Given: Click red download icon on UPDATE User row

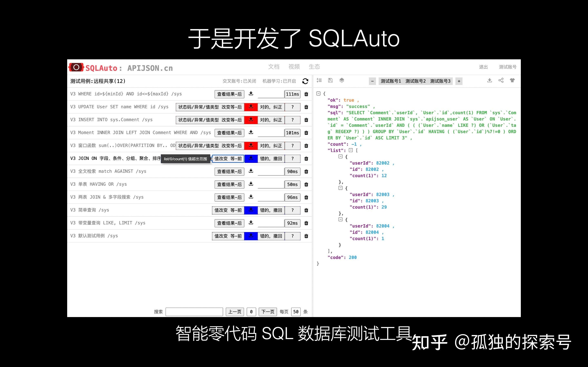Looking at the screenshot, I should (251, 107).
